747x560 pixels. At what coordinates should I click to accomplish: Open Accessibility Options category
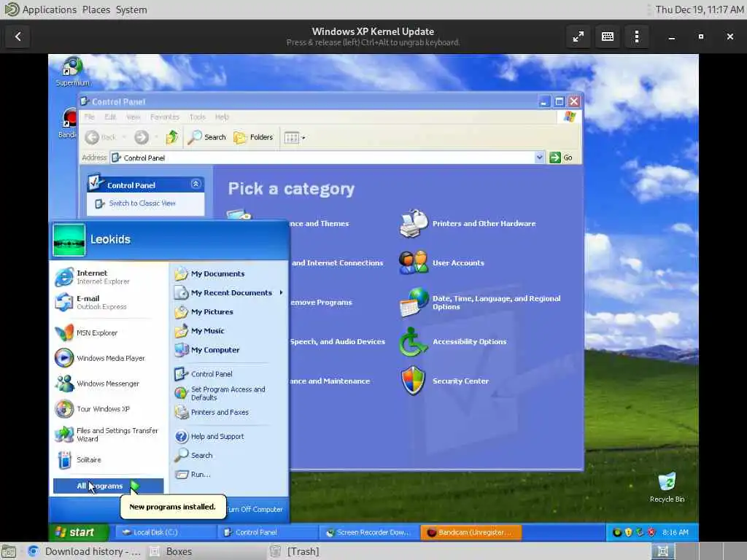click(453, 342)
